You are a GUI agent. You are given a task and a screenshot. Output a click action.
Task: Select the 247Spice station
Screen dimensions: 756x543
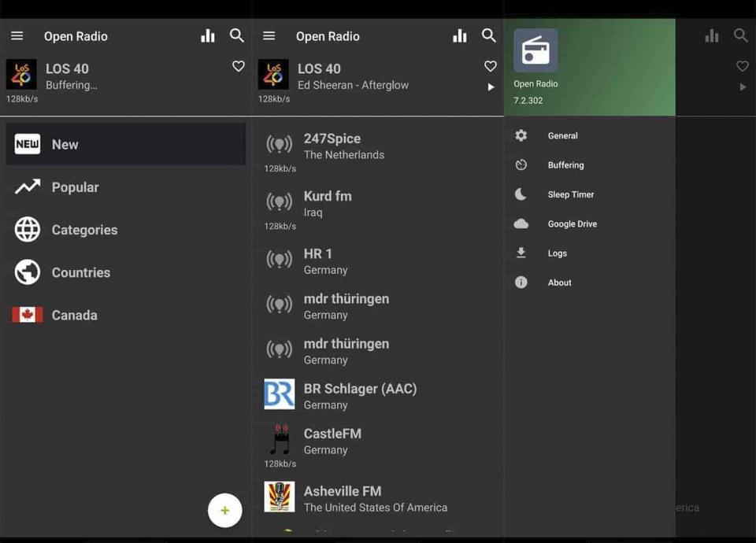point(378,152)
